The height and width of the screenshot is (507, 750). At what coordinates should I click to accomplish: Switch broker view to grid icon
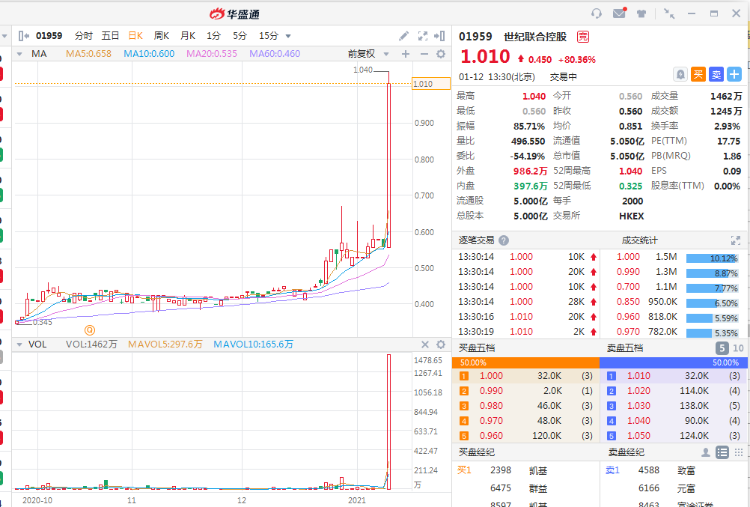click(x=739, y=452)
